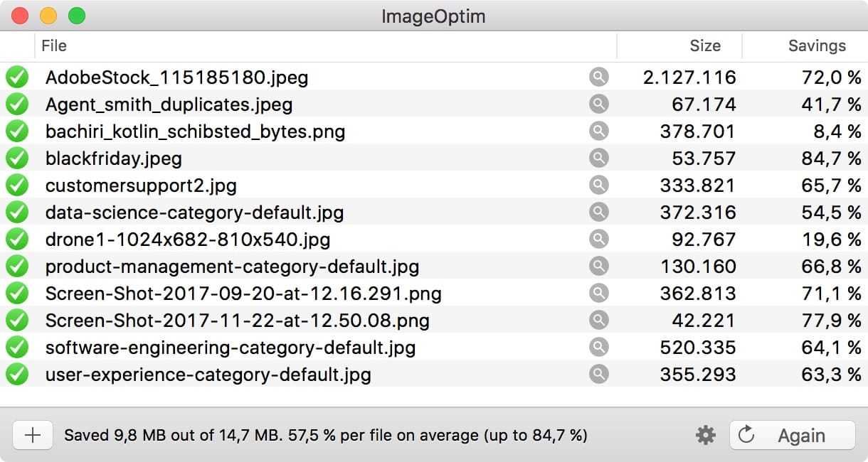Select the bachiri_kotlin_schibsted_bytes.png row
The height and width of the screenshot is (462, 868).
pos(195,131)
